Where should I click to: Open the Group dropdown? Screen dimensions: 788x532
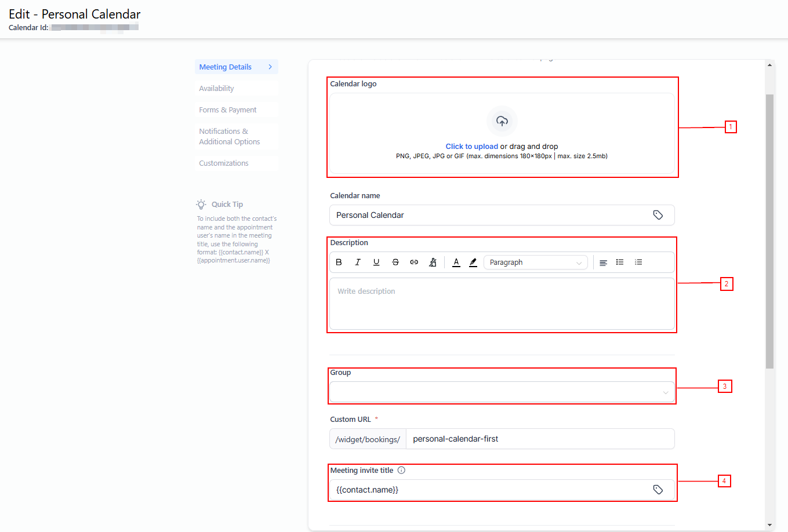(502, 392)
